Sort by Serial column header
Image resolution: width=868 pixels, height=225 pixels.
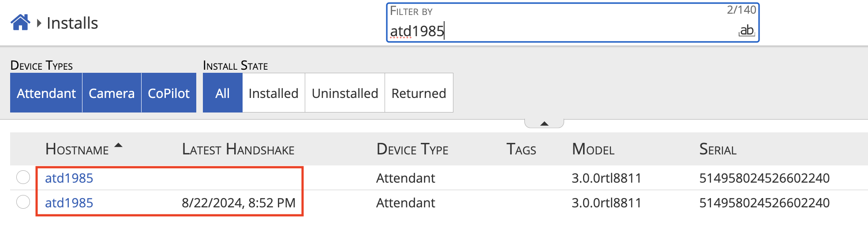coord(718,150)
